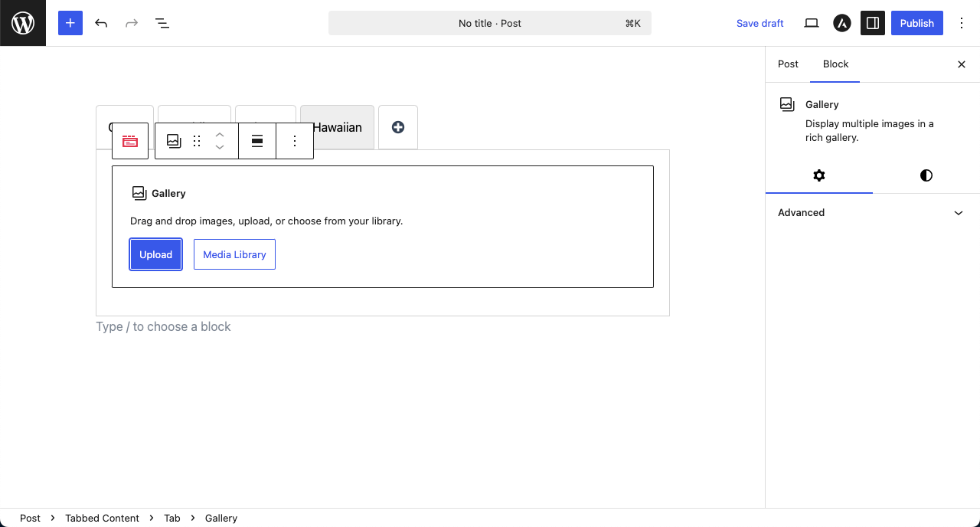Toggle the settings sidebar panel
The height and width of the screenshot is (527, 980).
coord(872,23)
